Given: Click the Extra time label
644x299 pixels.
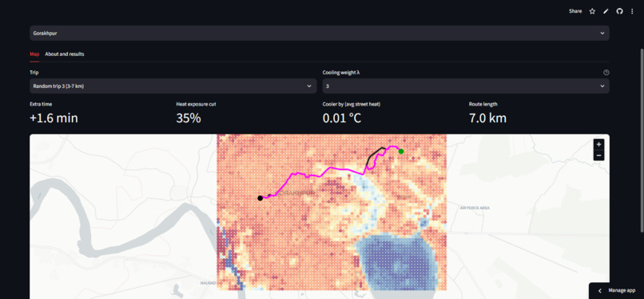Looking at the screenshot, I should pyautogui.click(x=41, y=104).
